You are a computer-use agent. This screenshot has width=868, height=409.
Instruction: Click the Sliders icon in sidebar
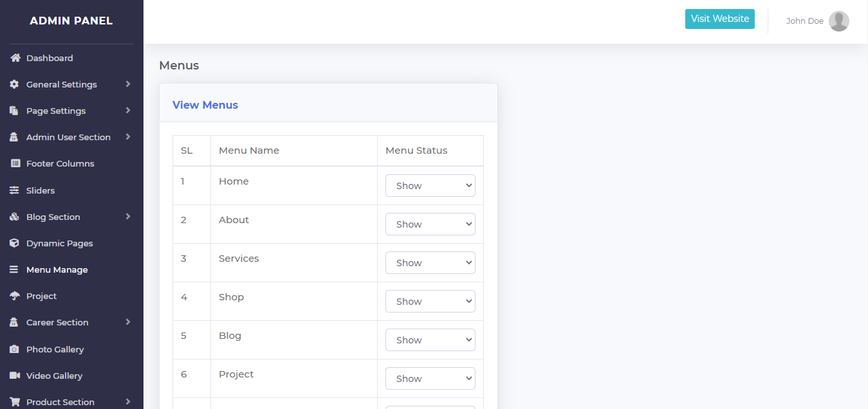(14, 190)
